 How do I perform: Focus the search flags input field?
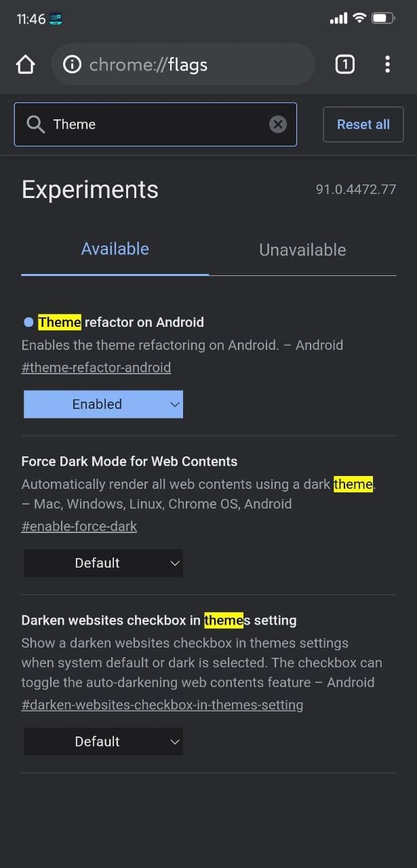click(156, 124)
